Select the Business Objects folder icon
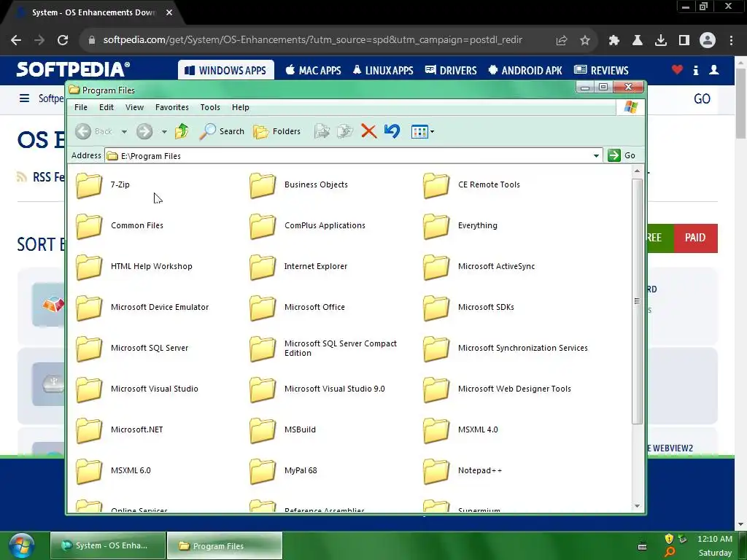This screenshot has height=560, width=747. 263,184
